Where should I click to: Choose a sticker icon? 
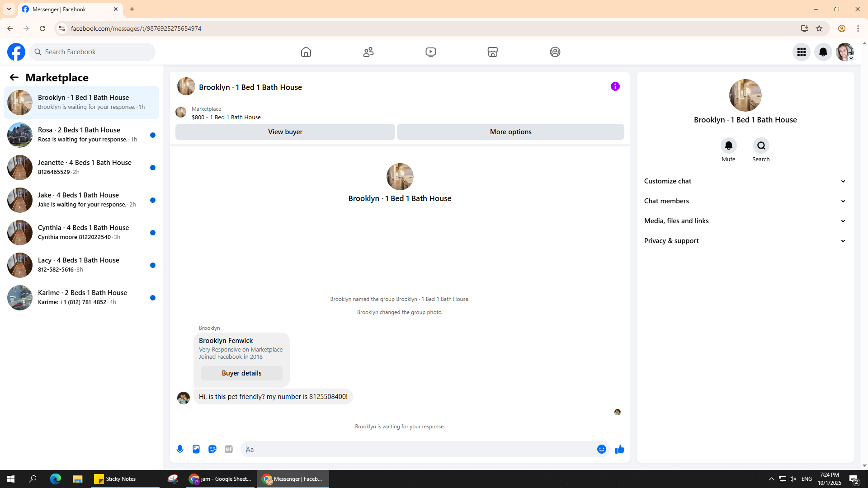click(212, 449)
